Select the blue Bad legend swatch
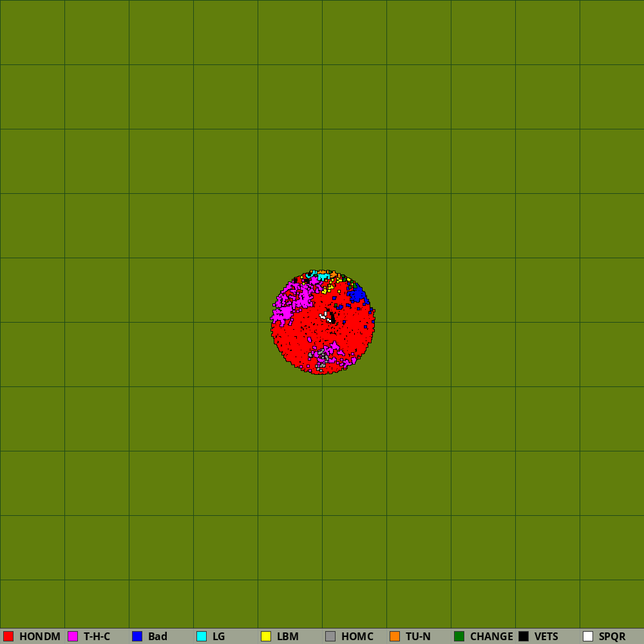The width and height of the screenshot is (644, 644). pos(137,636)
